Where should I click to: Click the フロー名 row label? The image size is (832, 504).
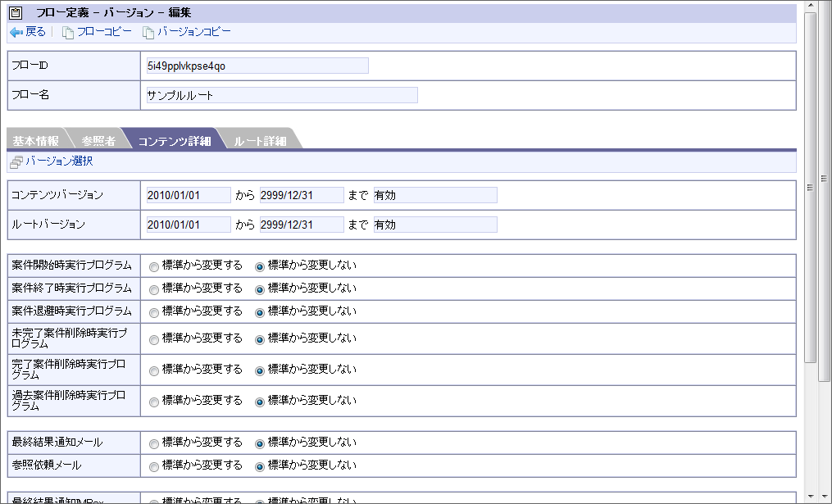[x=30, y=95]
